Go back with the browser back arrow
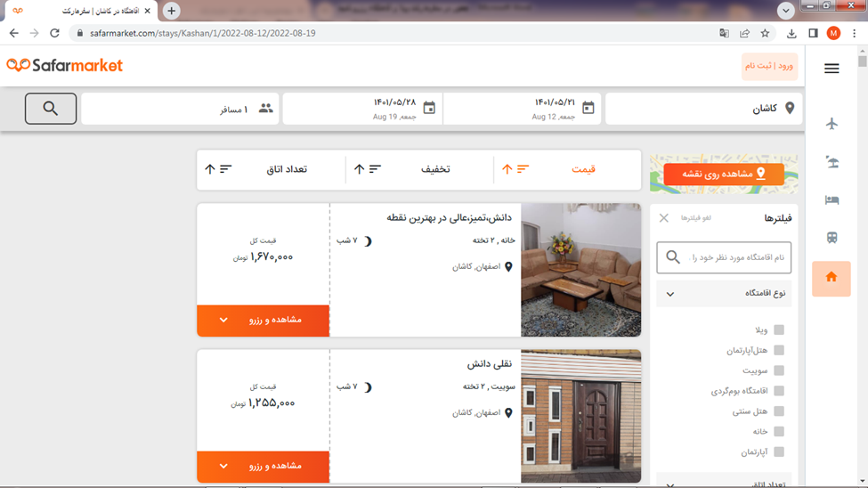Viewport: 868px width, 488px height. (14, 33)
